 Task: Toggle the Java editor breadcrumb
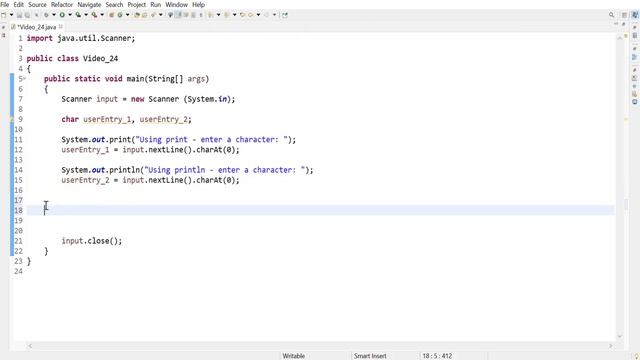(170, 15)
